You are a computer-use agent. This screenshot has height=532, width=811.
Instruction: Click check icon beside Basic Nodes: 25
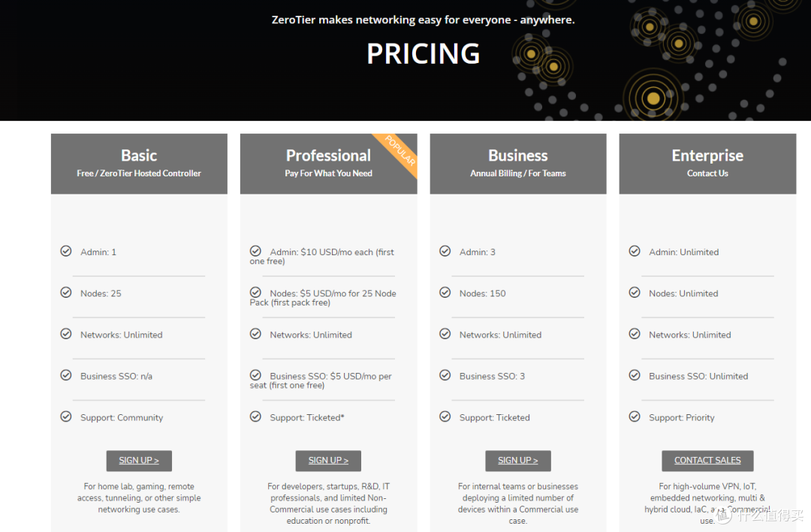(x=66, y=293)
